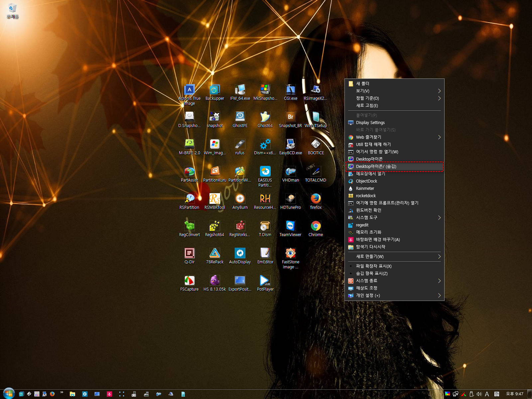Launch rufus desktop icon
The width and height of the screenshot is (532, 399).
[x=240, y=147]
